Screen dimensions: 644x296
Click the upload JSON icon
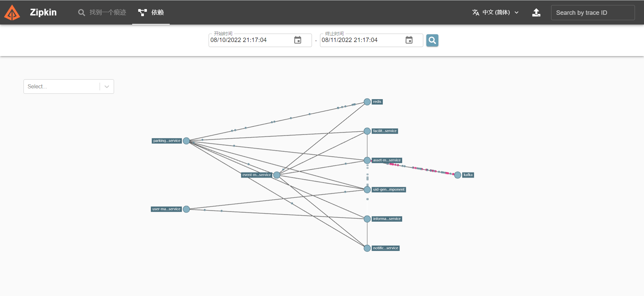[x=536, y=12]
